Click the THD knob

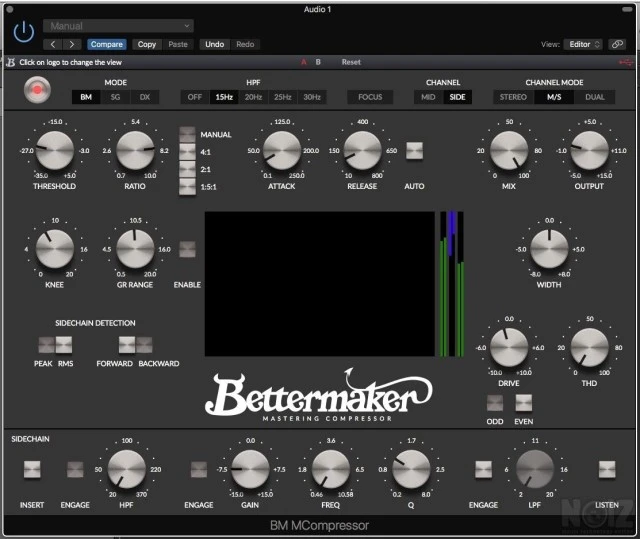(589, 348)
